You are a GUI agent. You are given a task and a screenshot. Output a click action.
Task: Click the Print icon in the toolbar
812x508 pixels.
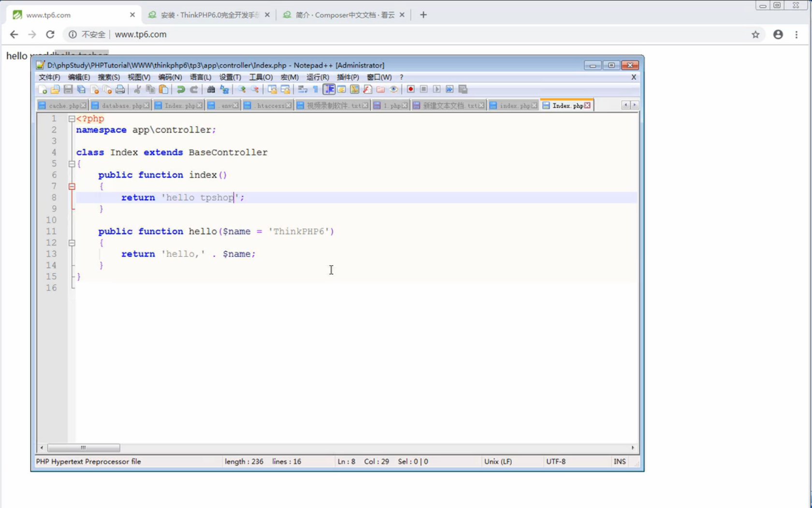pyautogui.click(x=120, y=90)
